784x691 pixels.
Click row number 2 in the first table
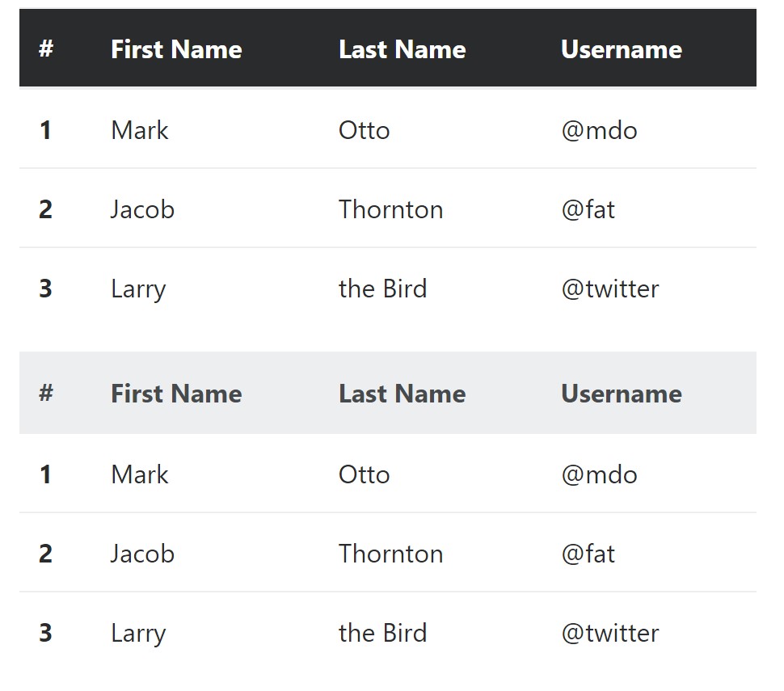click(45, 209)
